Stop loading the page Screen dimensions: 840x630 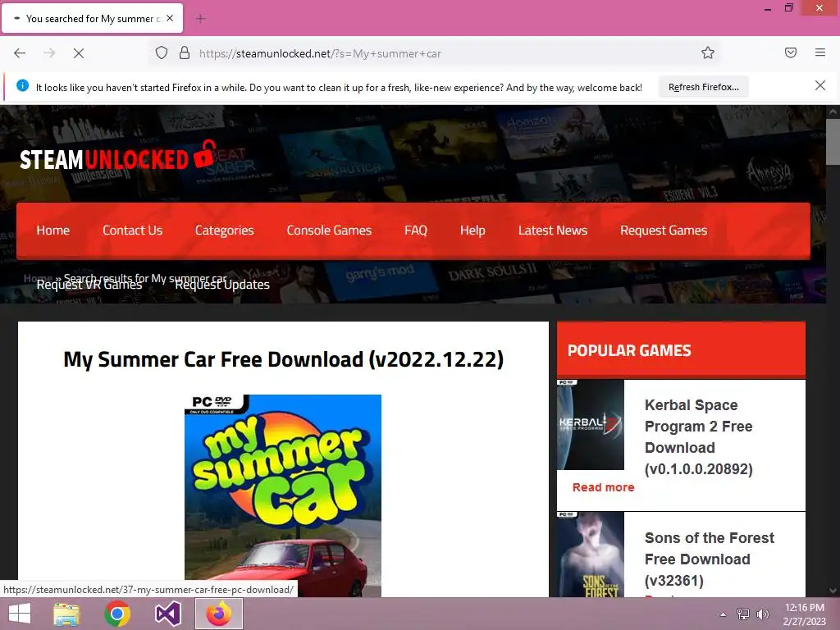coord(79,53)
